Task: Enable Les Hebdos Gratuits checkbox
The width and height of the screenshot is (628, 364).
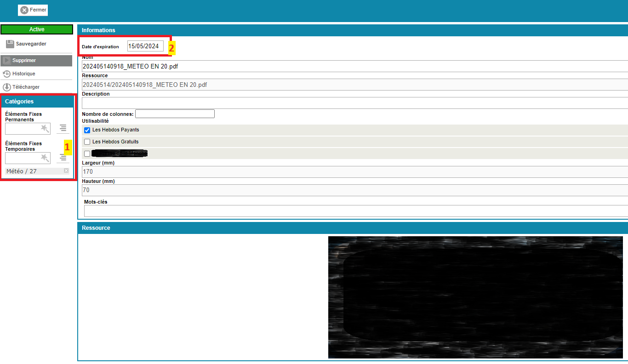Action: click(x=87, y=142)
